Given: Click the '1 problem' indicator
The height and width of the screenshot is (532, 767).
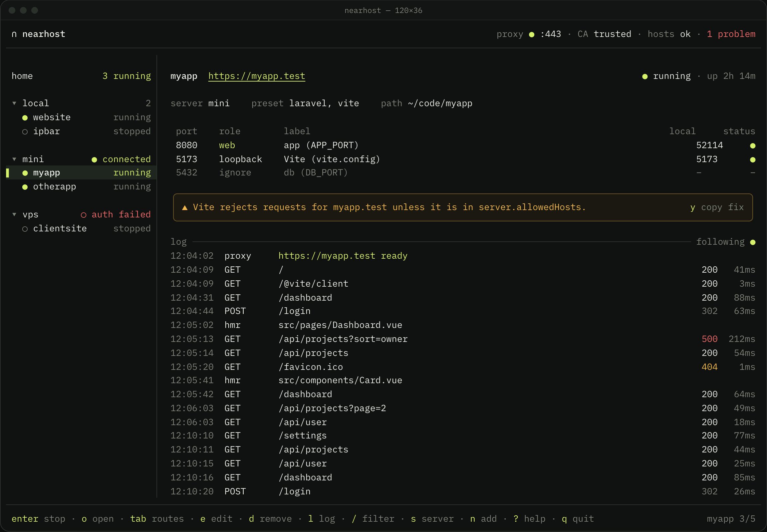Looking at the screenshot, I should (x=731, y=34).
